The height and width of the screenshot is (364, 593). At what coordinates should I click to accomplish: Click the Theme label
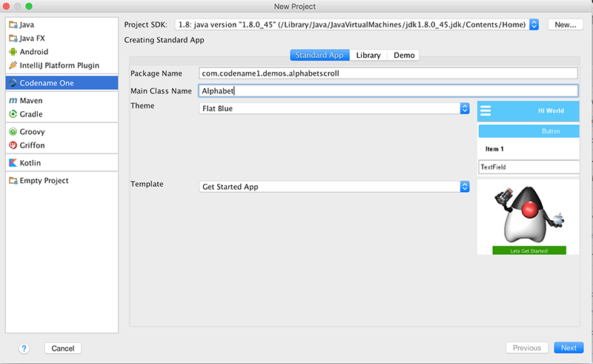coord(142,105)
